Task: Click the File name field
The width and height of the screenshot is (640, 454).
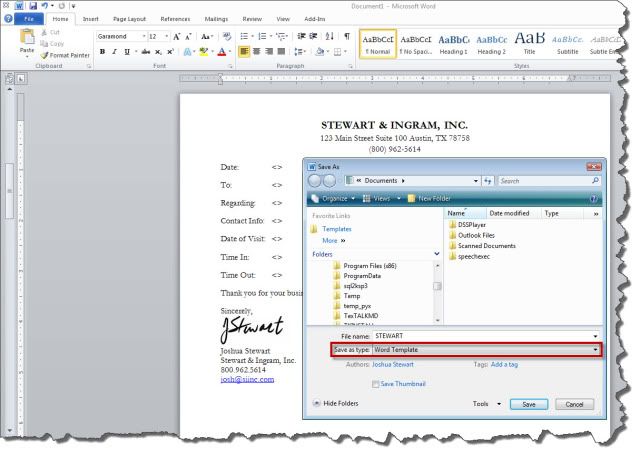Action: (x=486, y=336)
